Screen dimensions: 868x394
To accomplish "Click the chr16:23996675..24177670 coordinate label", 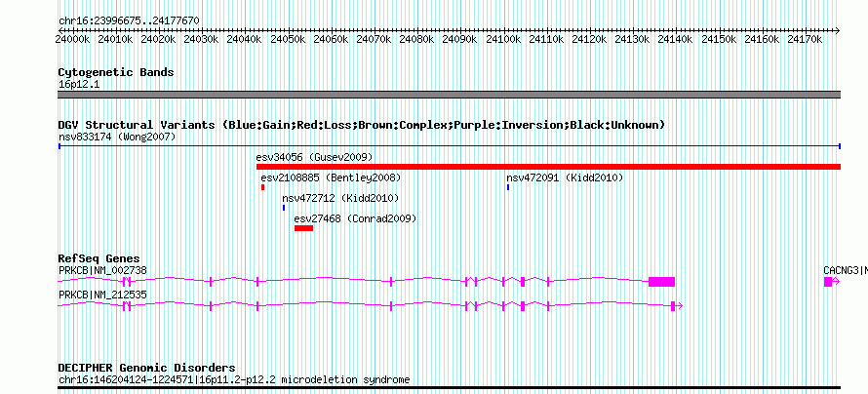I will pyautogui.click(x=129, y=20).
